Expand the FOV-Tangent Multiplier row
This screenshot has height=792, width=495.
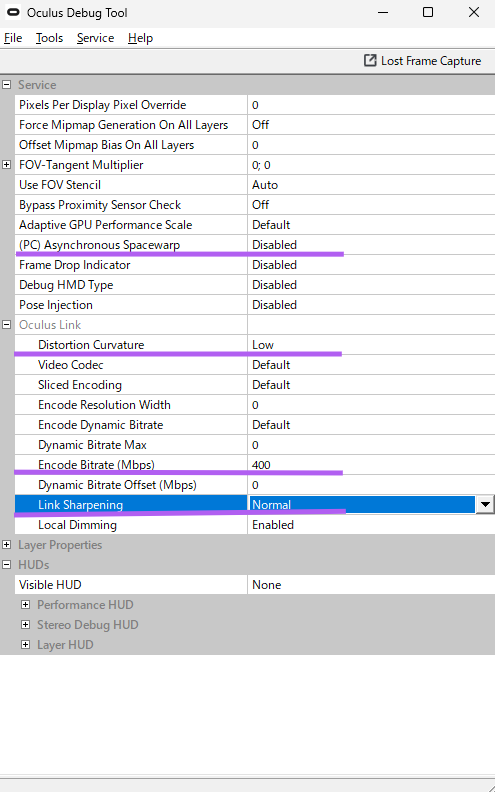tap(7, 165)
